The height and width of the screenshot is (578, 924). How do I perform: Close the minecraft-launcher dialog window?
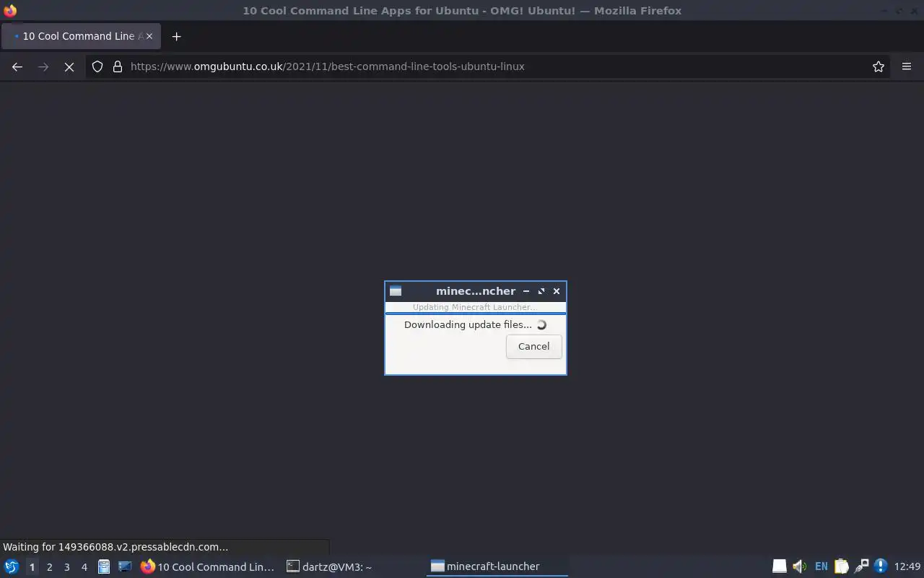[x=557, y=291]
